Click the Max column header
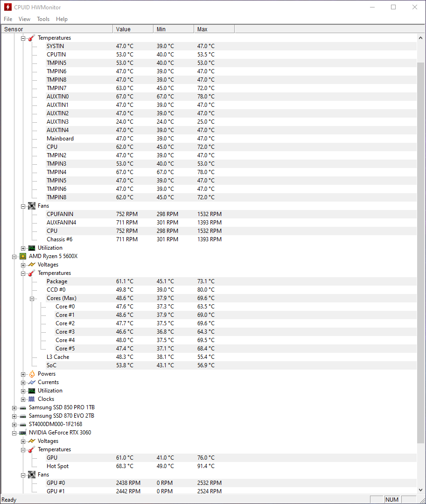The image size is (426, 504). click(x=214, y=29)
